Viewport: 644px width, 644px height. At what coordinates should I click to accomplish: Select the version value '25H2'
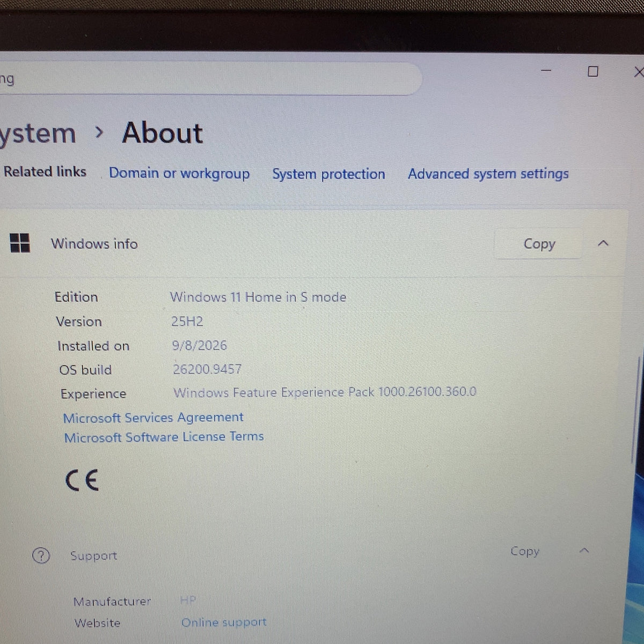click(x=187, y=321)
